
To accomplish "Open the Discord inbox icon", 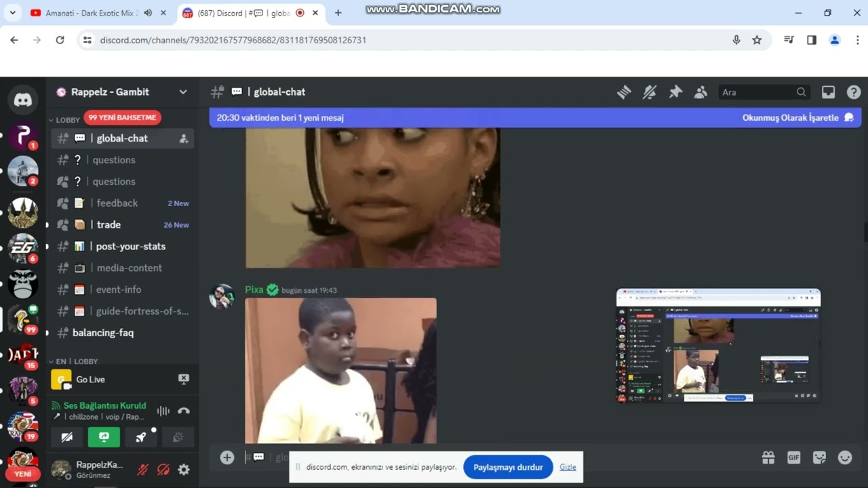I will 828,92.
